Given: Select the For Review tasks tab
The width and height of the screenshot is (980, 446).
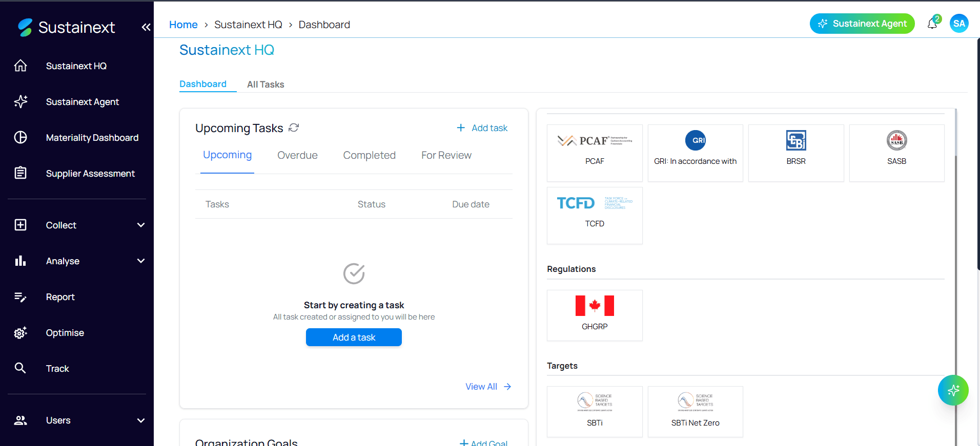Looking at the screenshot, I should [x=446, y=155].
